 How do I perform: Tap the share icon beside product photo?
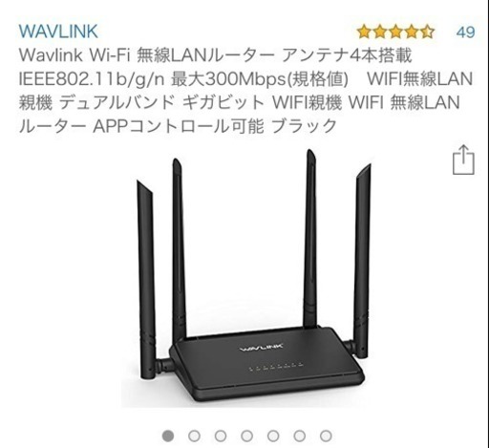point(463,160)
